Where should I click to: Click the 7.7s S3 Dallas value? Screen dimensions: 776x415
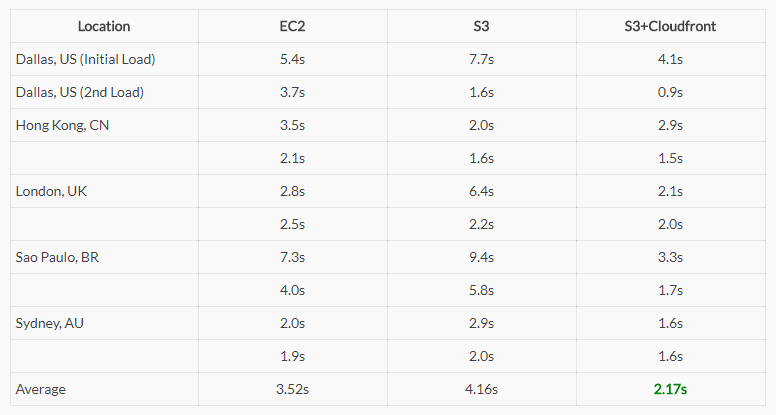click(482, 59)
